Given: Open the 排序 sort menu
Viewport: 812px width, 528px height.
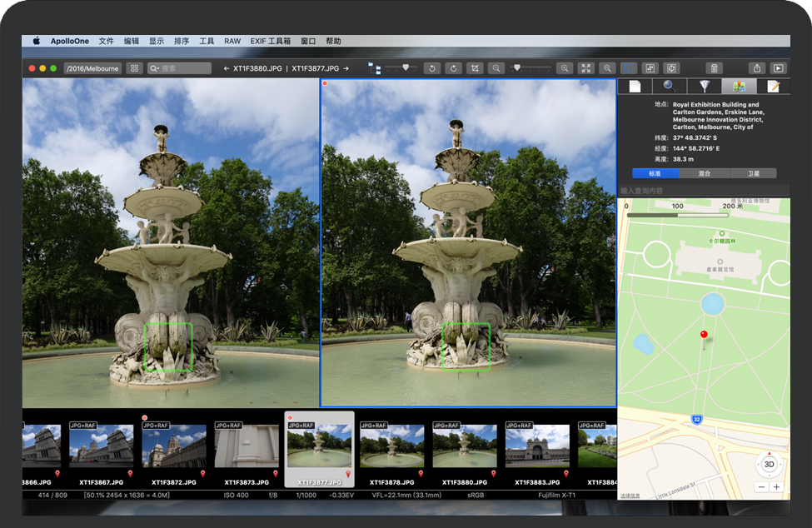Looking at the screenshot, I should point(182,41).
